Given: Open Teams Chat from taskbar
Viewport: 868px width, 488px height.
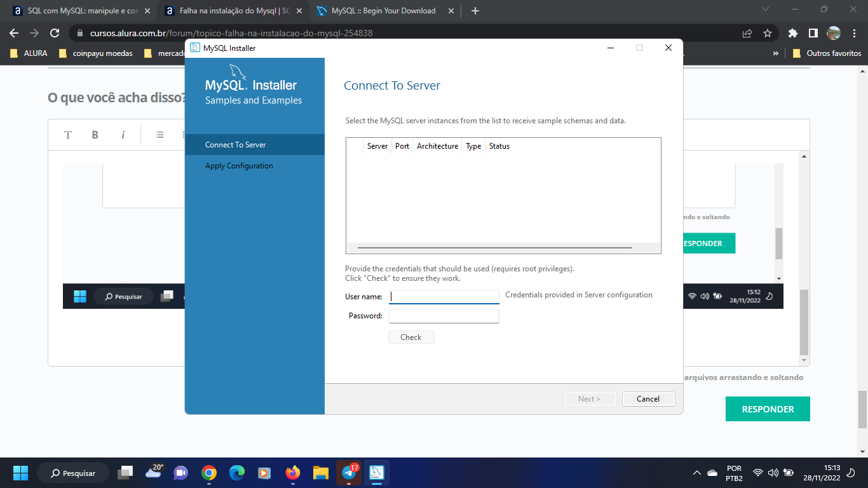Looking at the screenshot, I should pos(181,473).
